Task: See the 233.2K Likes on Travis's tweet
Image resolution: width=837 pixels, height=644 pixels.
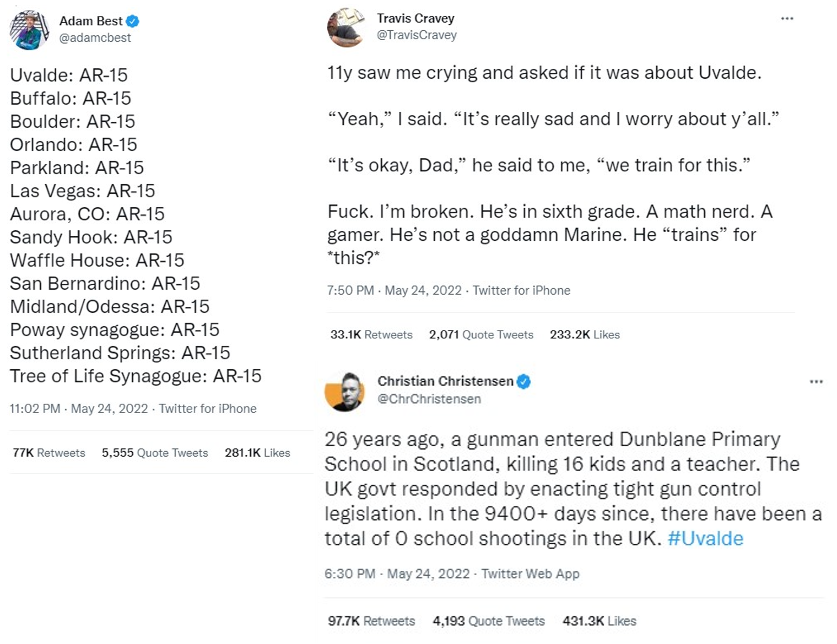Action: click(585, 335)
